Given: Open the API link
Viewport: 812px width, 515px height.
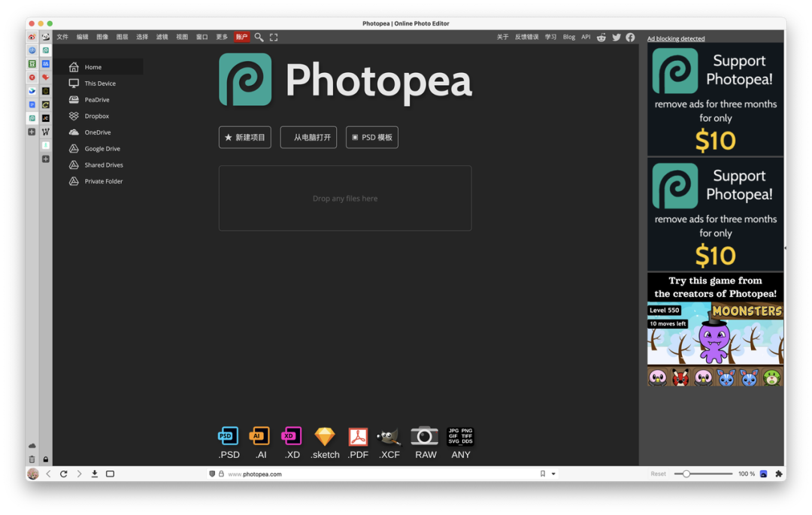Looking at the screenshot, I should [586, 38].
